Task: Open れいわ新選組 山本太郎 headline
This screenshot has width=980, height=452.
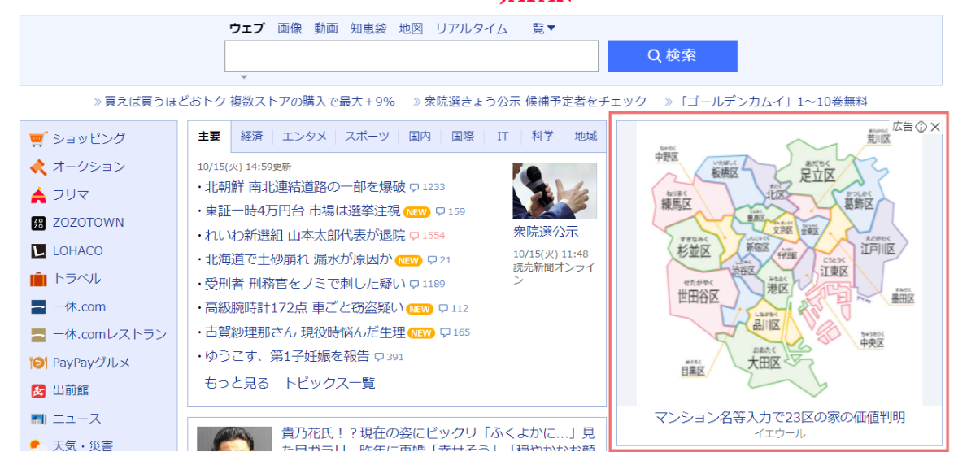Action: pos(305,236)
